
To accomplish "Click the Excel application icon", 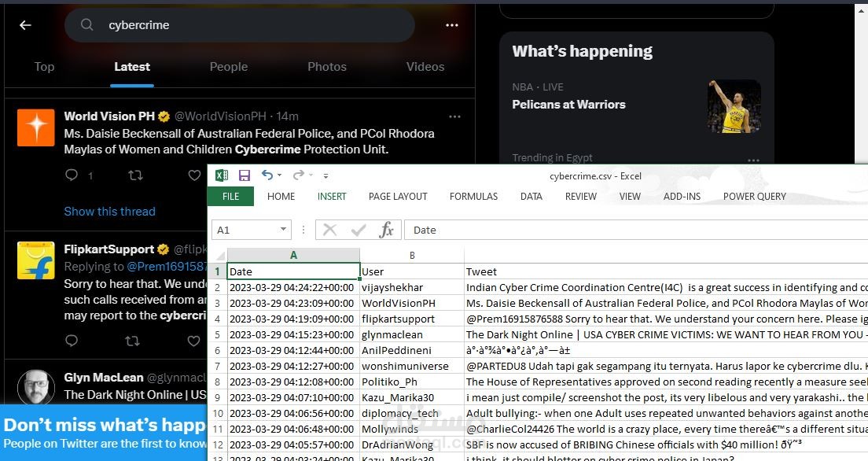I will point(222,175).
